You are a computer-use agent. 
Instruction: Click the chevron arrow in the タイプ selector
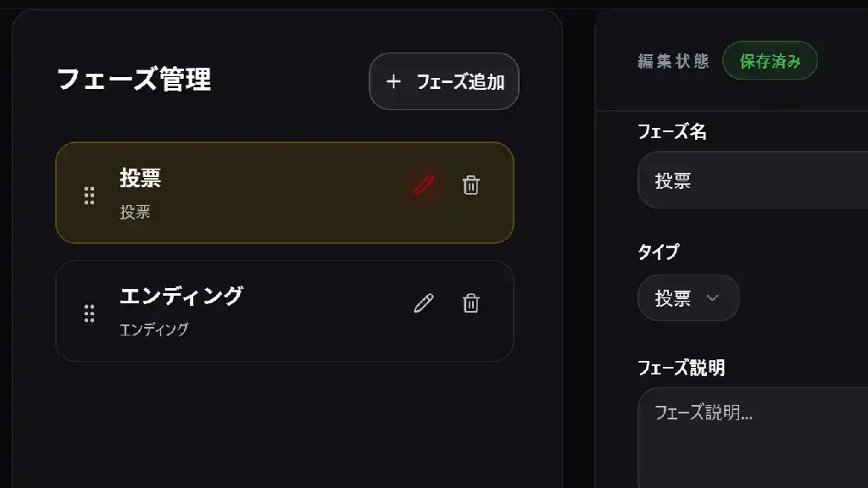click(711, 298)
